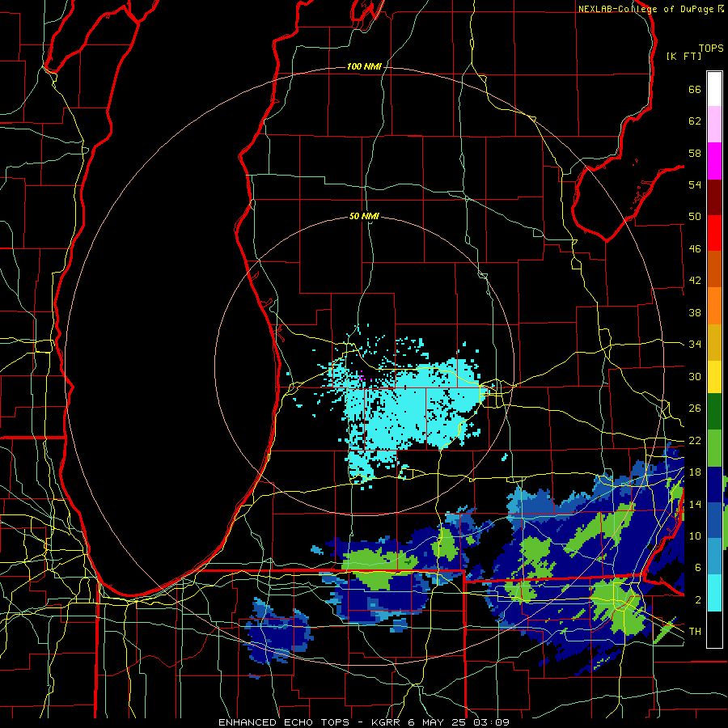Click the '34' legend label
This screenshot has width=728, height=728.
(695, 345)
